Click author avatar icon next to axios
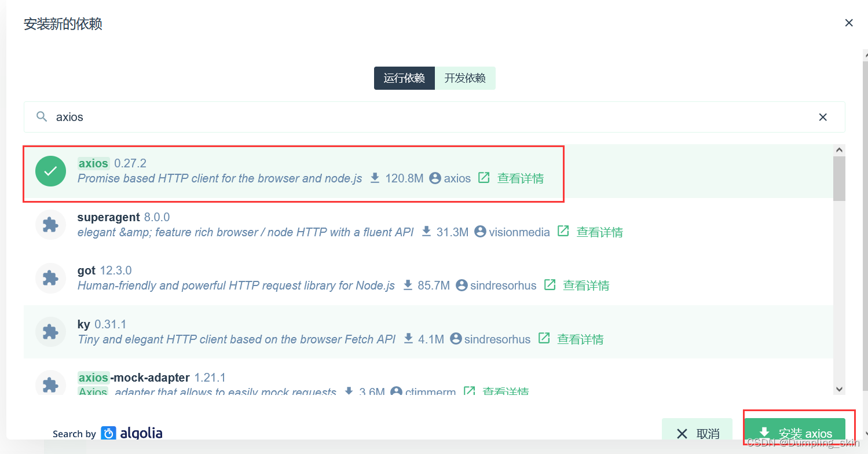This screenshot has height=454, width=868. [435, 178]
